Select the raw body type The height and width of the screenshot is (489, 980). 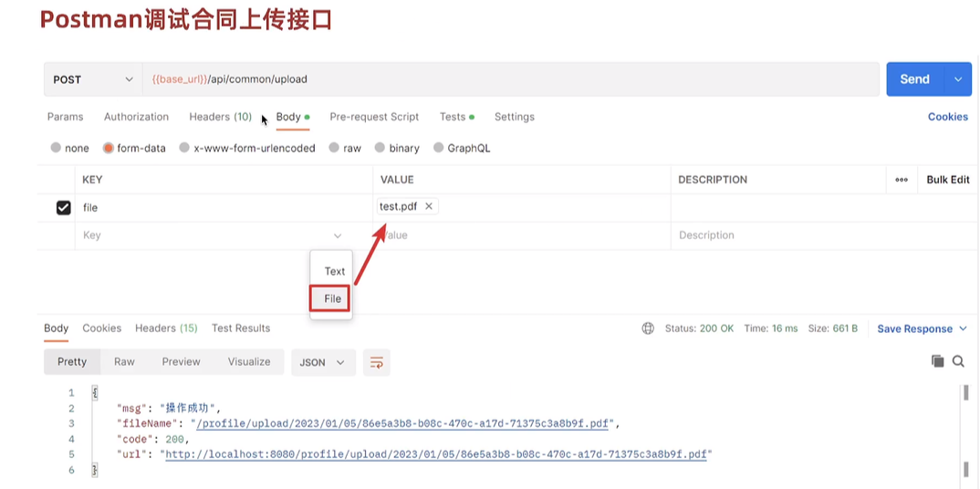[x=345, y=148]
